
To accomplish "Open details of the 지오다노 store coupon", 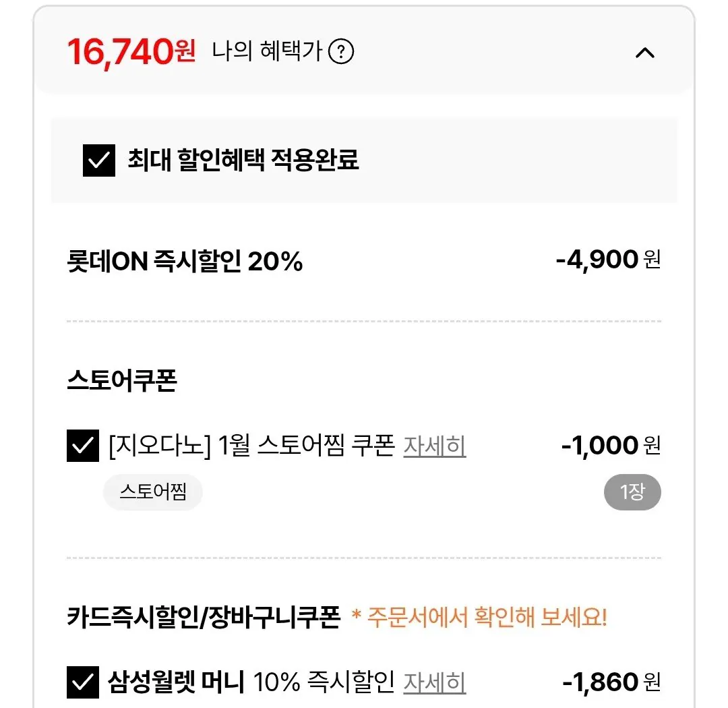I will 435,446.
